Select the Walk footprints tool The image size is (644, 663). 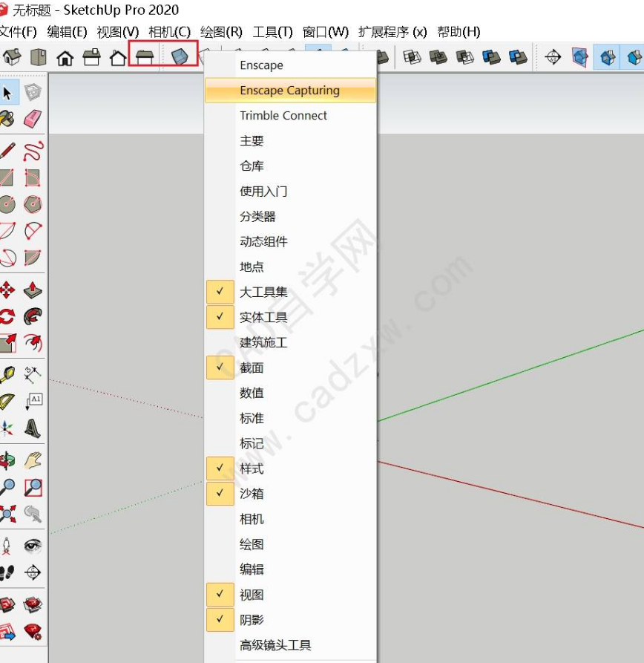7,572
